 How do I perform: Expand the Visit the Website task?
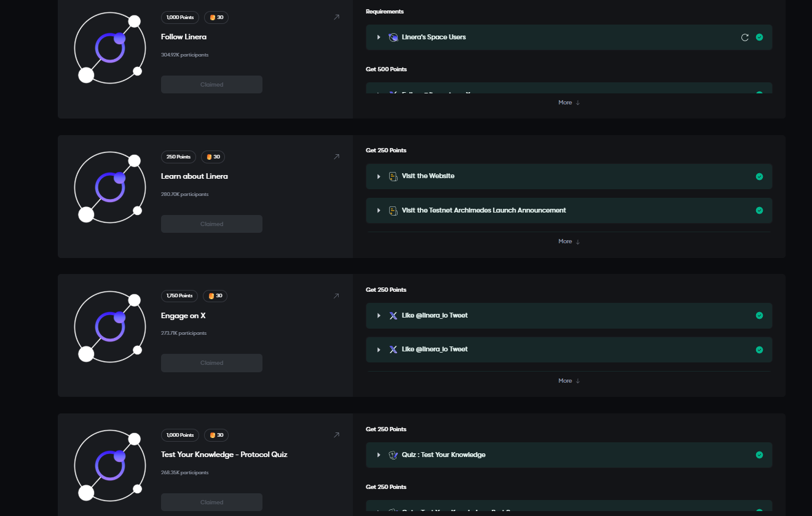click(379, 176)
